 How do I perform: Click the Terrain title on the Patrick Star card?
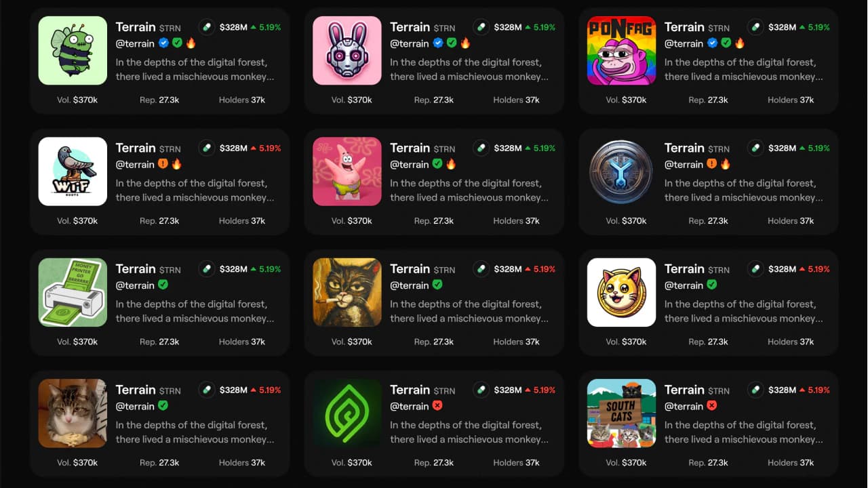(x=410, y=148)
